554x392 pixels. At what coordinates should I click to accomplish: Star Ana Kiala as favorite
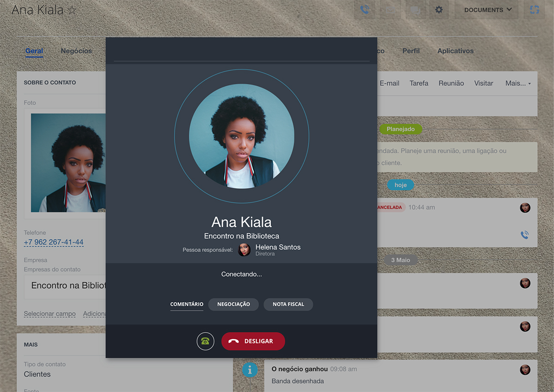[72, 10]
